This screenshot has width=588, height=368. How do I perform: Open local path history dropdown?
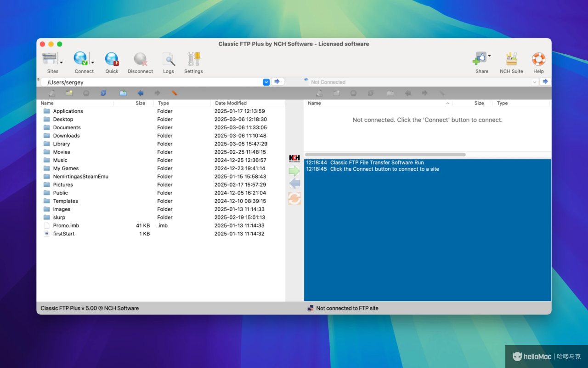pyautogui.click(x=266, y=82)
